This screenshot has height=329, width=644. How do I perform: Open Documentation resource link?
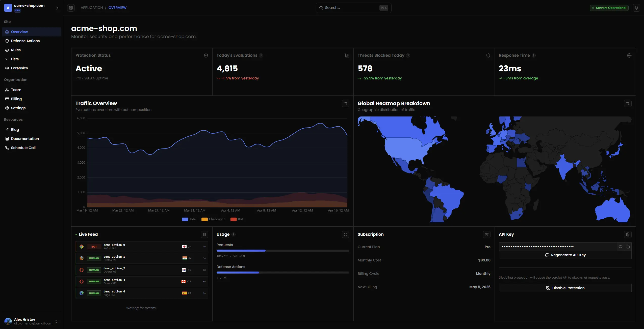click(x=31, y=139)
